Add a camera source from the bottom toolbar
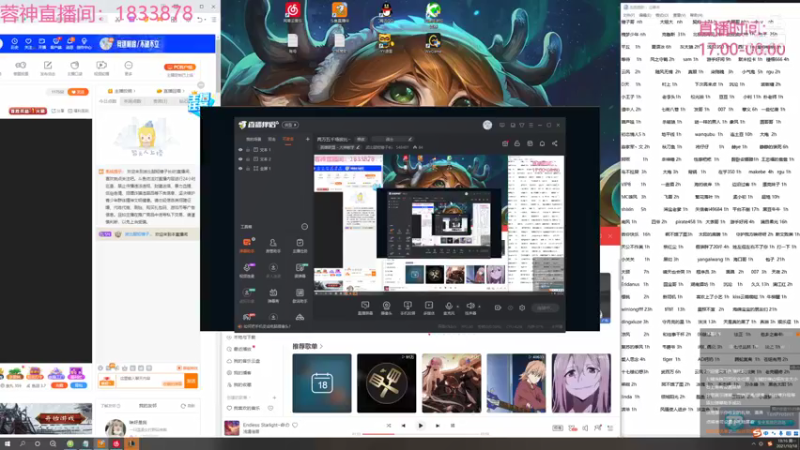Image resolution: width=800 pixels, height=450 pixels. point(386,307)
